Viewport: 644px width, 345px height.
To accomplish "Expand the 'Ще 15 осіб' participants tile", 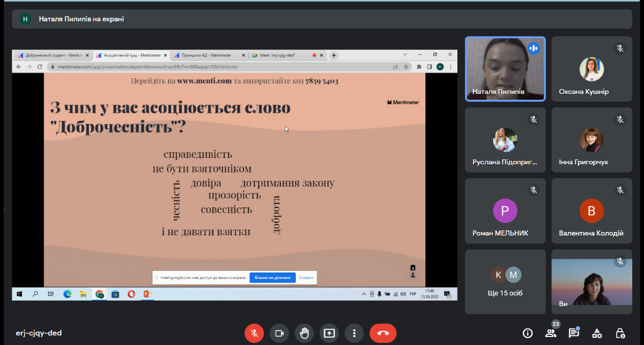I will pos(505,282).
